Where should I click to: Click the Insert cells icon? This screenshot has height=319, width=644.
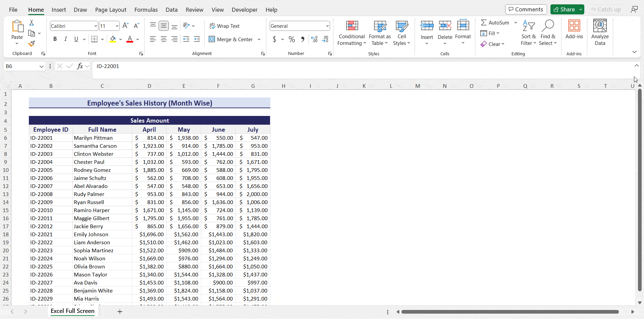pos(427,25)
